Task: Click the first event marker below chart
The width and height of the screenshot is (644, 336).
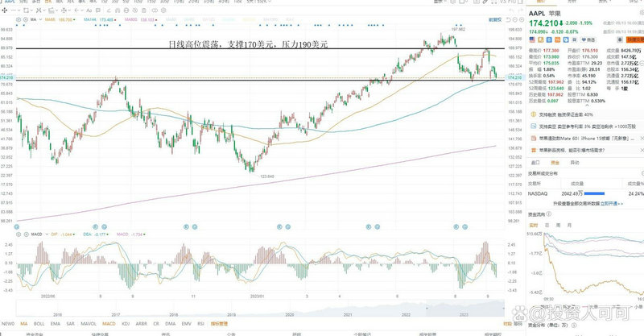Action: 16,226
